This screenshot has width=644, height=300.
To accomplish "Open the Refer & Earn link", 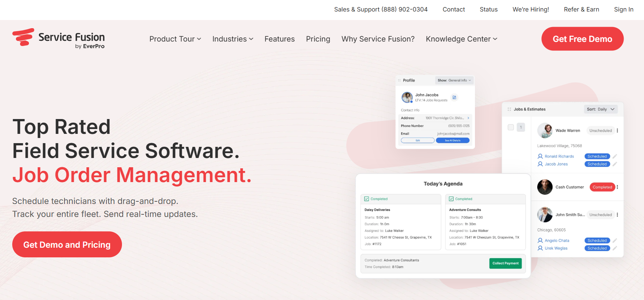I will click(581, 9).
